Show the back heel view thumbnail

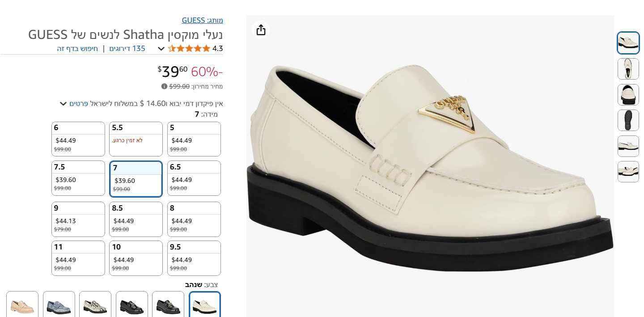coord(628,95)
